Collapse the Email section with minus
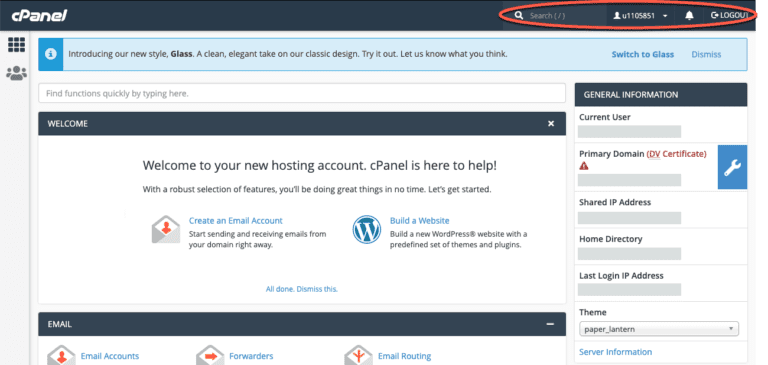The height and width of the screenshot is (365, 768). tap(550, 324)
